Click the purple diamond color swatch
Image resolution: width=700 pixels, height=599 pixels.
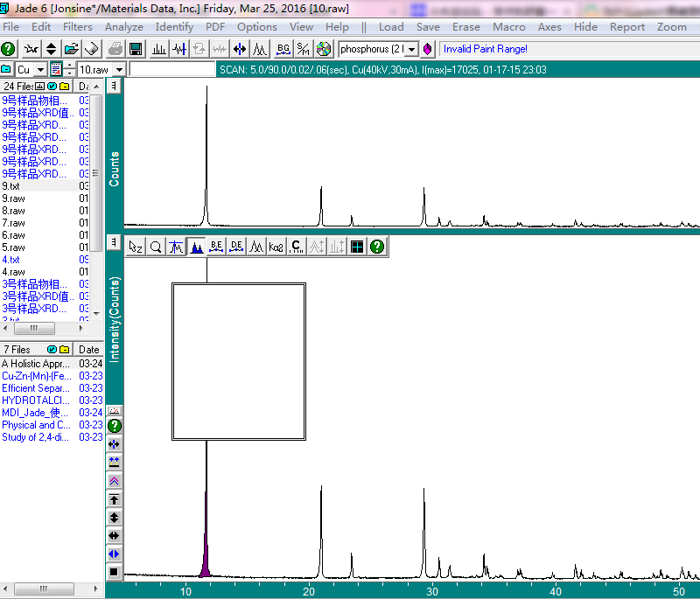[428, 49]
